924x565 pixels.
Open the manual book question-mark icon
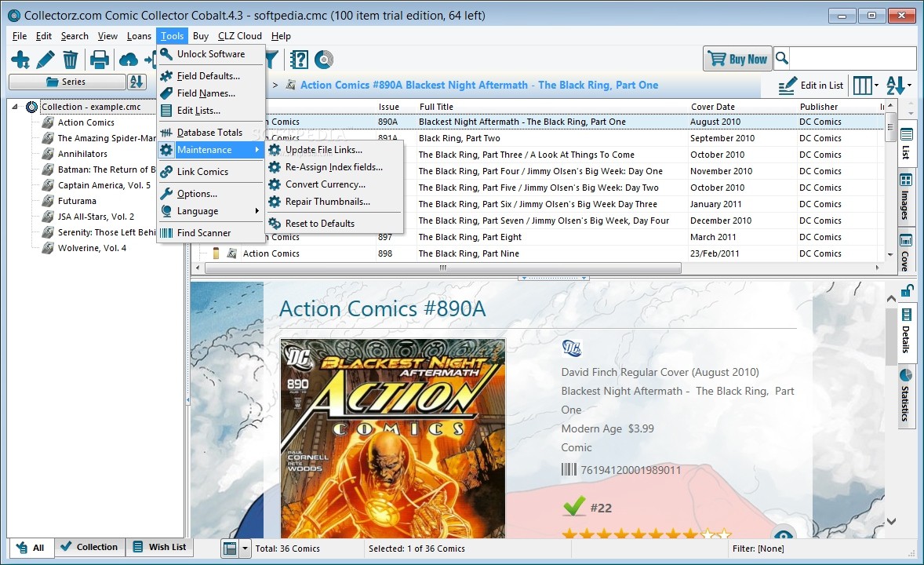[x=299, y=60]
